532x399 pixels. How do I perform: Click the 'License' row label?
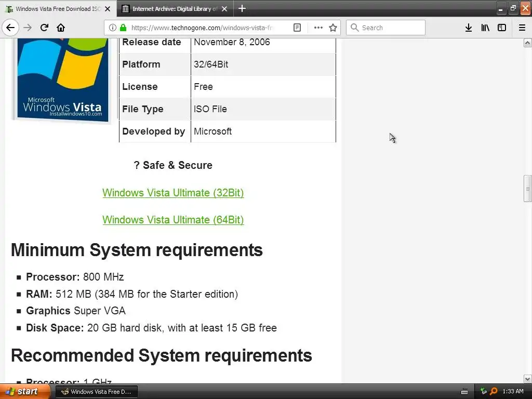click(x=140, y=87)
